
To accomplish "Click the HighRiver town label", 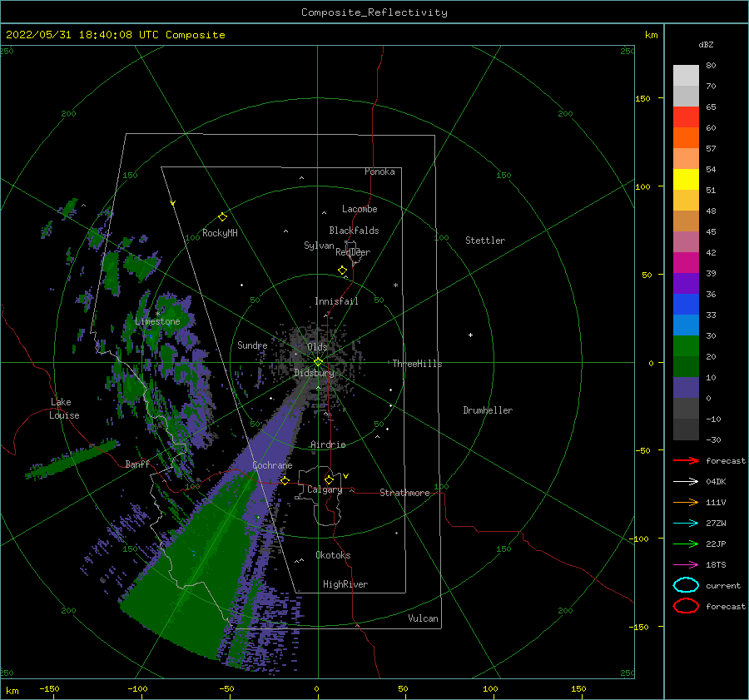I will pyautogui.click(x=345, y=584).
